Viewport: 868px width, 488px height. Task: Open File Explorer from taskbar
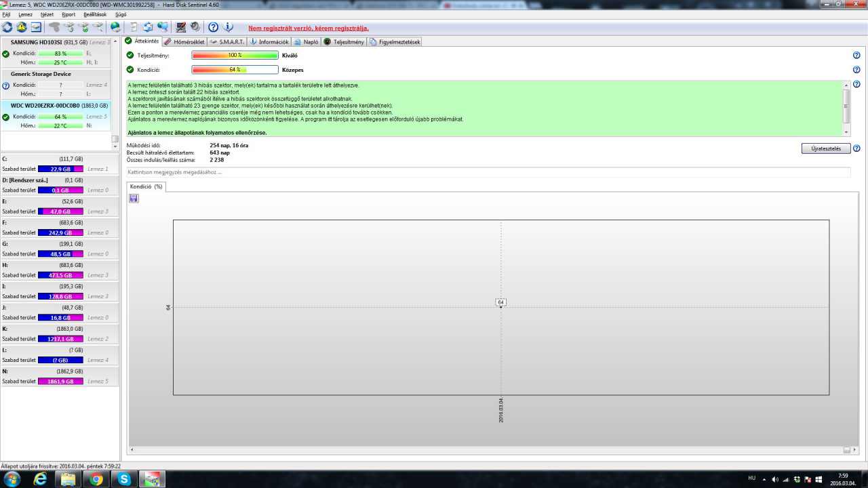(68, 479)
